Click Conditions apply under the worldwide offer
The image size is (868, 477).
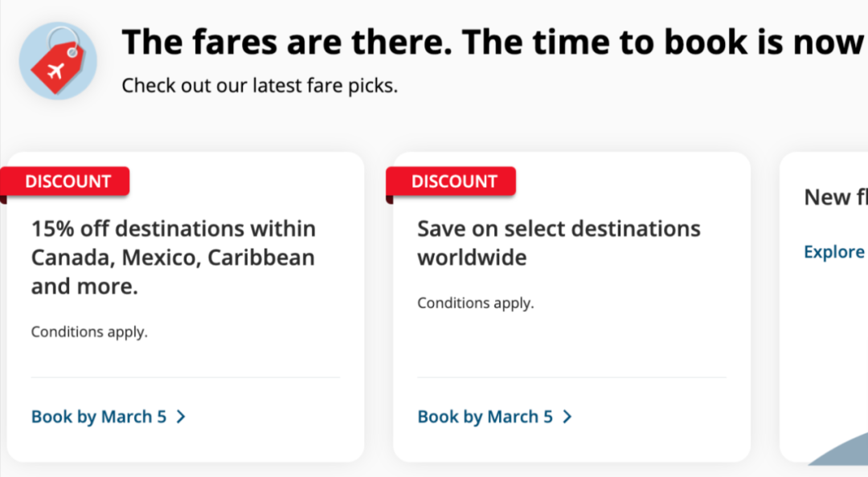point(476,303)
